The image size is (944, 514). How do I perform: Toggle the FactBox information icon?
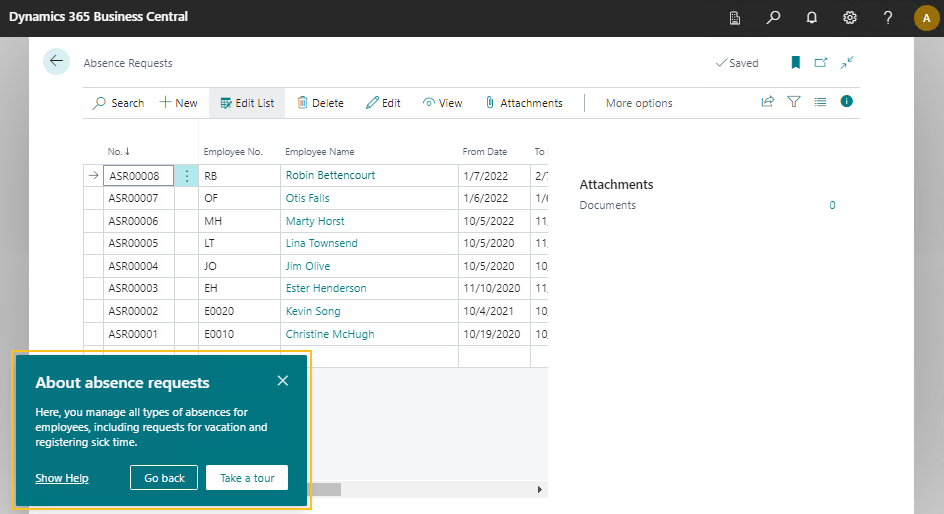click(x=846, y=101)
